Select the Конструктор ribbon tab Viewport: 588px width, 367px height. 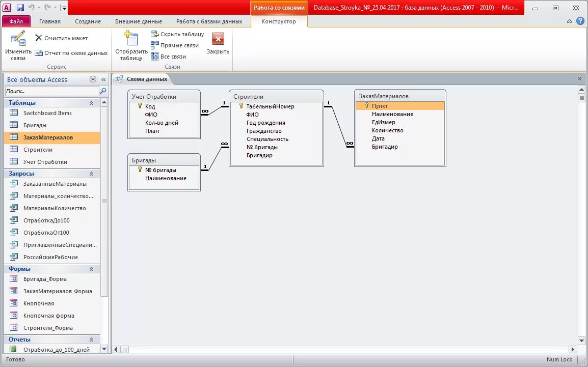(x=279, y=21)
